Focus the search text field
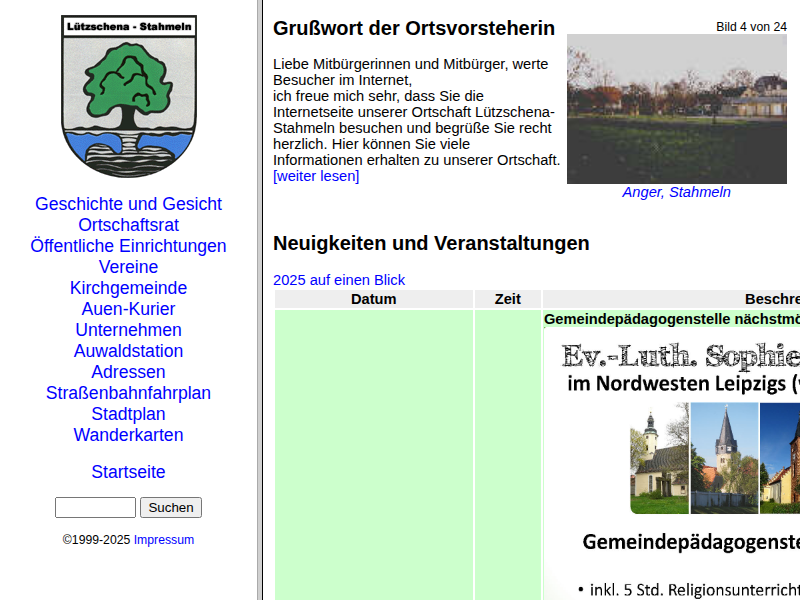The width and height of the screenshot is (800, 600). click(95, 508)
